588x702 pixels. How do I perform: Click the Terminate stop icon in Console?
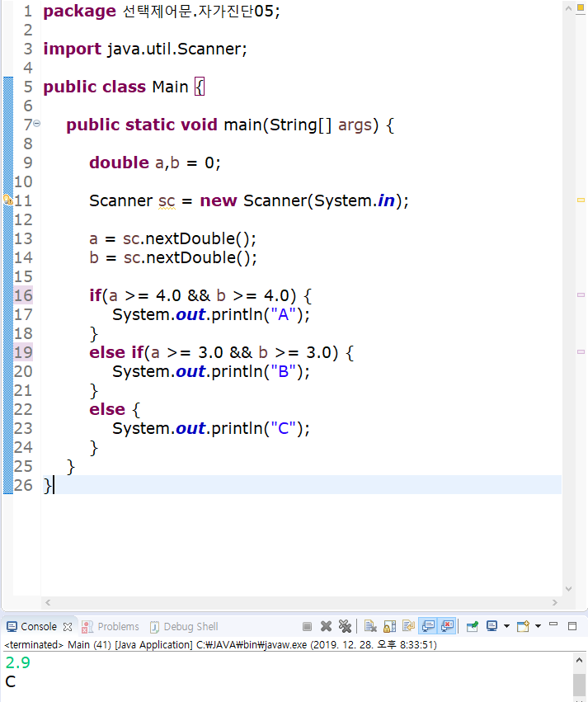pos(307,626)
